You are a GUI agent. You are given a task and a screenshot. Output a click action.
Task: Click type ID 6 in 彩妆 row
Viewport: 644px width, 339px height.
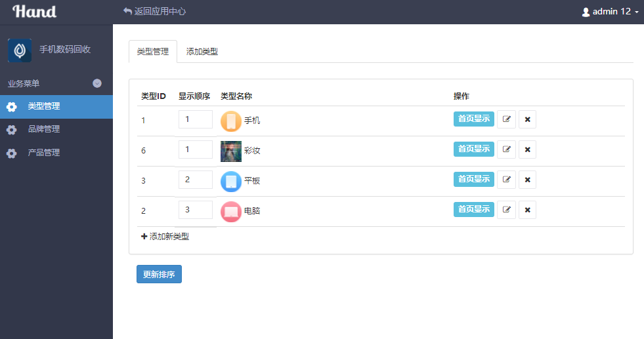[143, 151]
